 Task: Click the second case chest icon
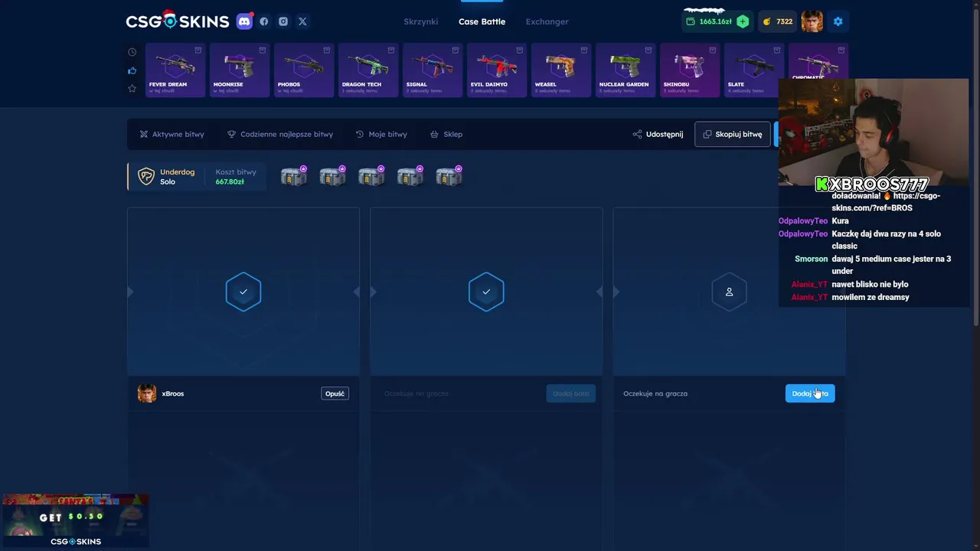(x=332, y=177)
